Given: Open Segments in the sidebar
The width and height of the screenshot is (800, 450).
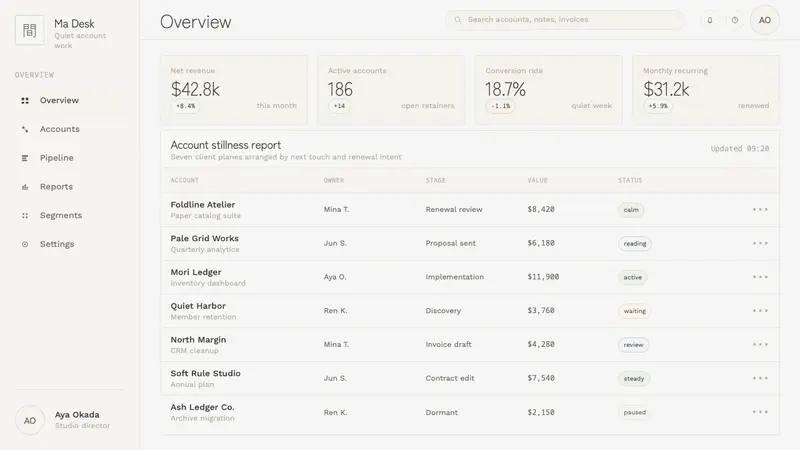Looking at the screenshot, I should pos(70,215).
